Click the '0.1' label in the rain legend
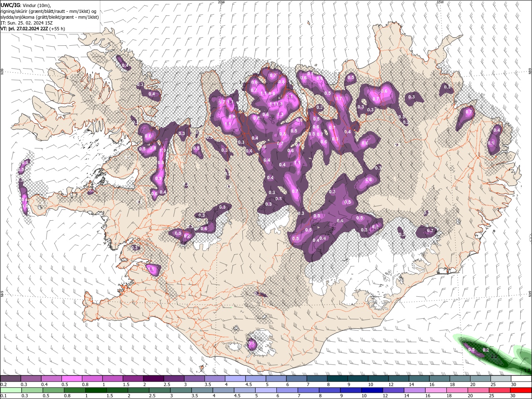Viewport: 532px width, 399px height. coord(3,396)
